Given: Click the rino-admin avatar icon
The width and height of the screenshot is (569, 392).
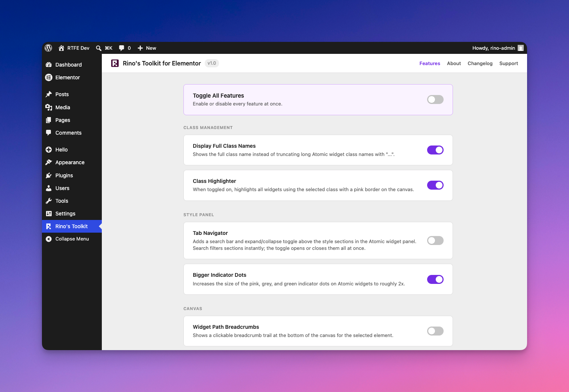Looking at the screenshot, I should (x=520, y=48).
